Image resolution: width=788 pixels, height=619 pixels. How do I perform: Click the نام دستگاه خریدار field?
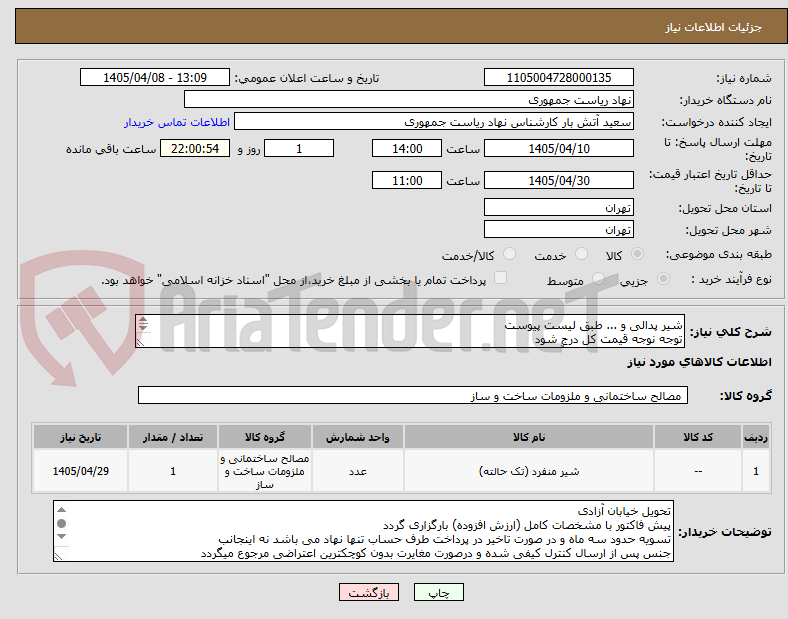click(x=409, y=99)
